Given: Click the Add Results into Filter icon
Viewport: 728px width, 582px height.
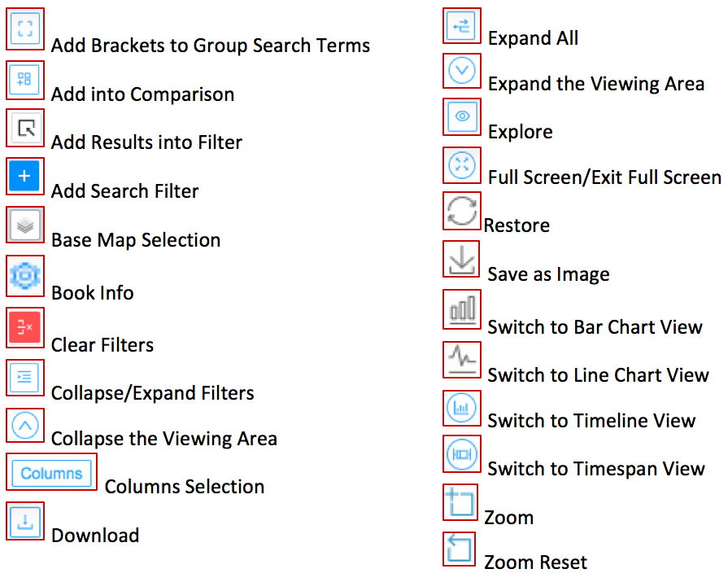Looking at the screenshot, I should [x=25, y=128].
